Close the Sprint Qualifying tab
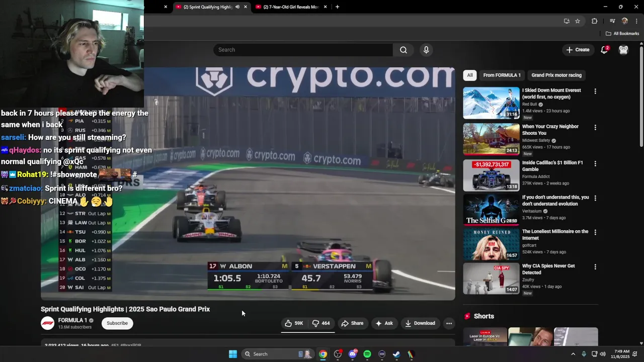644x362 pixels. coord(246,7)
